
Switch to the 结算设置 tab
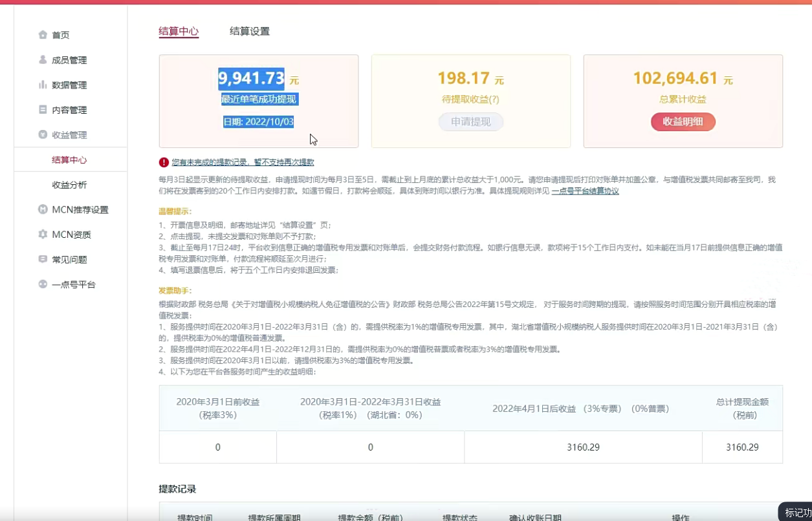point(249,31)
